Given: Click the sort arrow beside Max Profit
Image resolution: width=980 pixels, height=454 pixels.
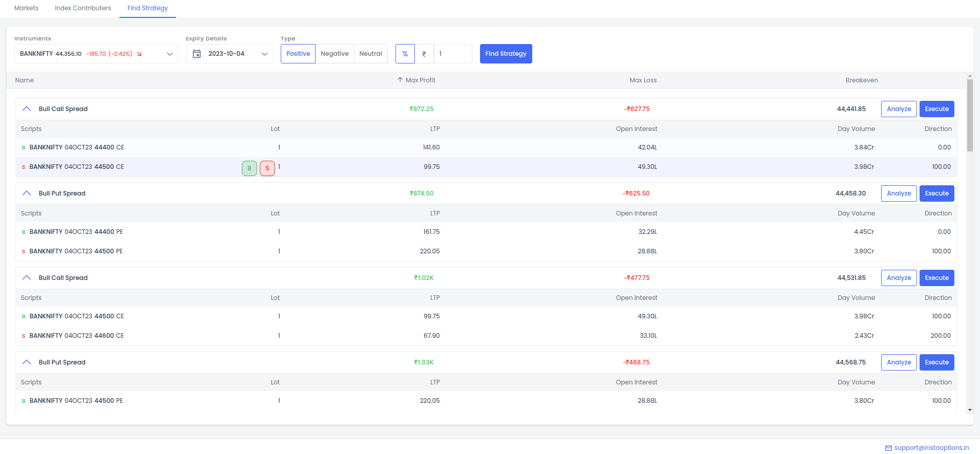Looking at the screenshot, I should tap(400, 80).
